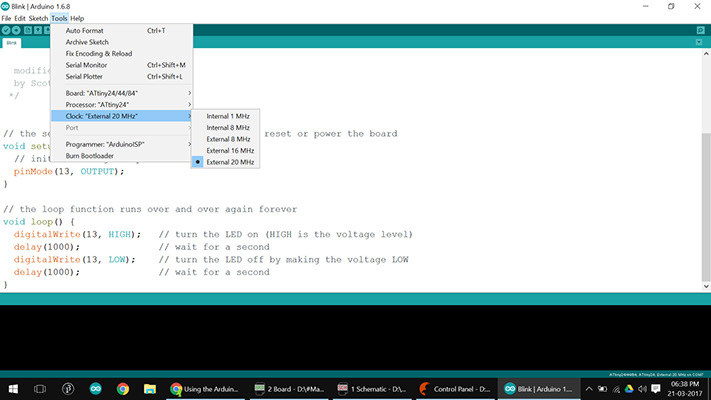Click the pinned Chrome taskbar icon
Screen dimensions: 711x400
click(x=123, y=389)
